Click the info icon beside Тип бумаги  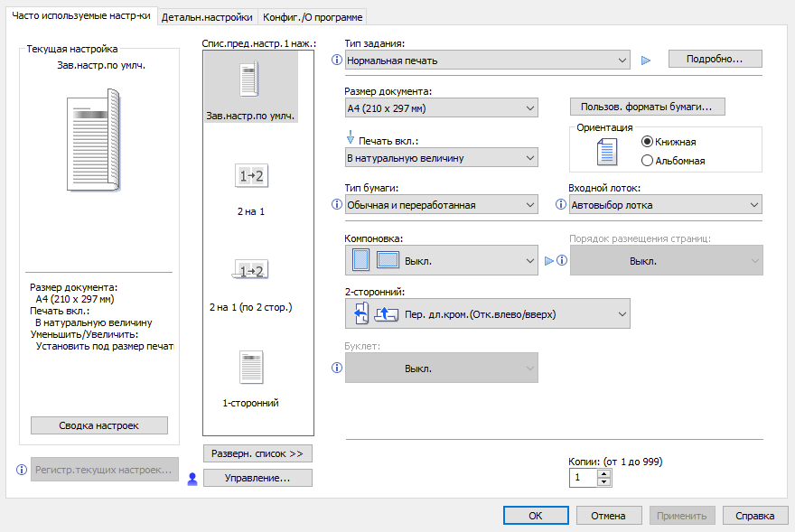click(337, 205)
